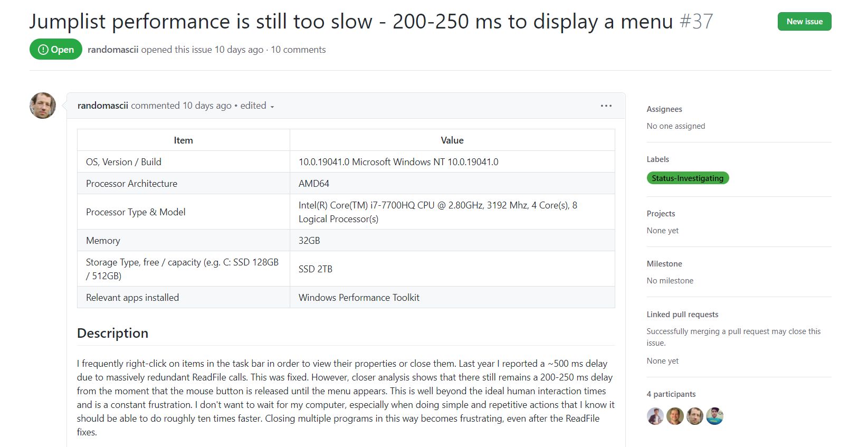Click the Open issue status badge
Image resolution: width=868 pixels, height=447 pixels.
click(x=55, y=49)
